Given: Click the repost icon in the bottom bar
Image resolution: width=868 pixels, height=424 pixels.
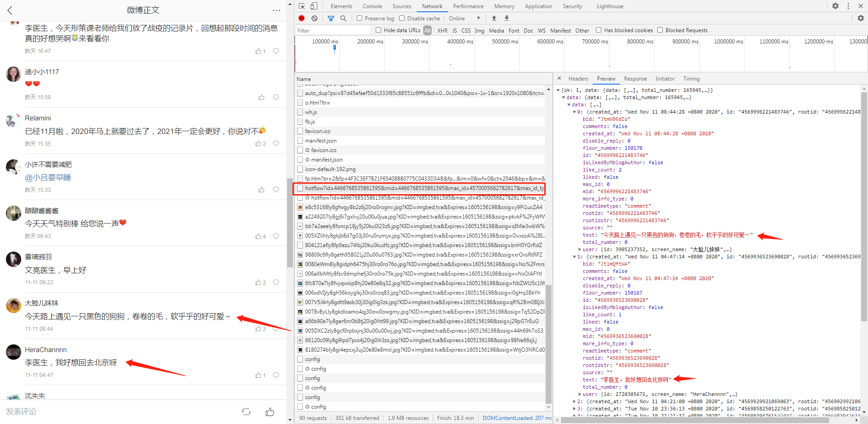Looking at the screenshot, I should [246, 412].
